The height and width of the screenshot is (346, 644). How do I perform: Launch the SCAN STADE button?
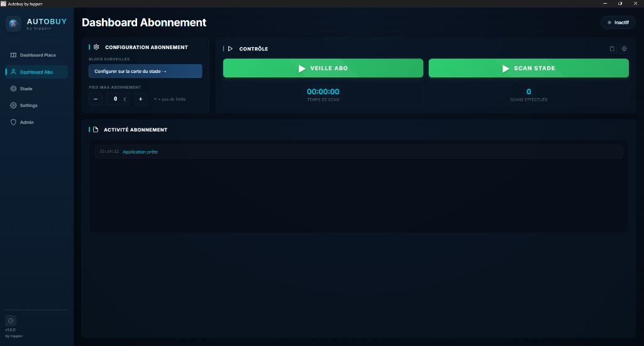[x=528, y=68]
